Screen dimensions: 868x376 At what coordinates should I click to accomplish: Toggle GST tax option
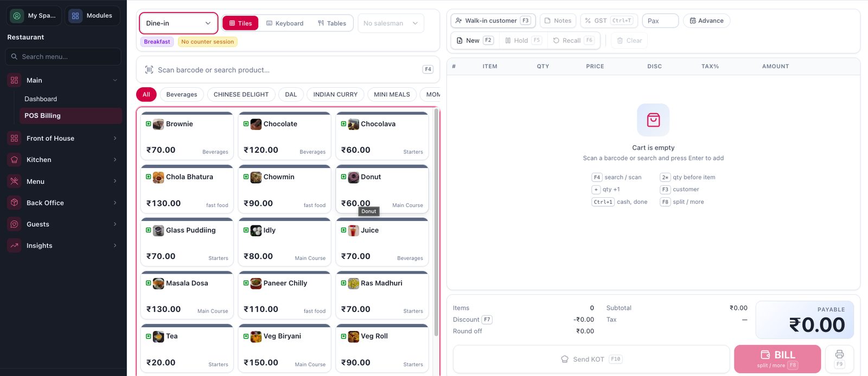pyautogui.click(x=609, y=21)
